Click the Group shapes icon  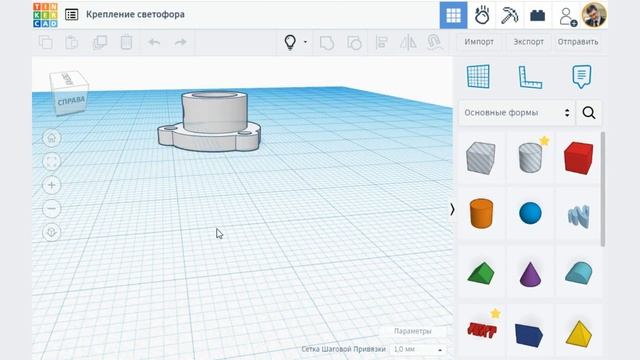tap(327, 42)
